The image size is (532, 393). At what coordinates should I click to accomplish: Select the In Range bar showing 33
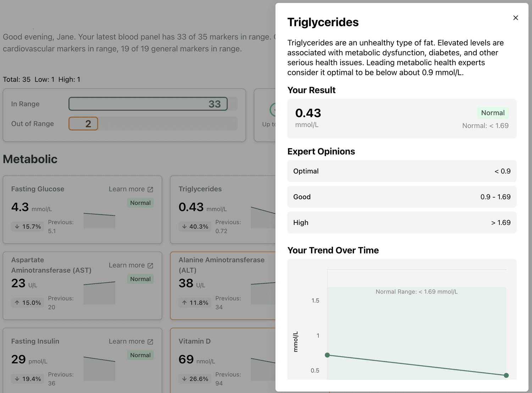click(x=148, y=104)
